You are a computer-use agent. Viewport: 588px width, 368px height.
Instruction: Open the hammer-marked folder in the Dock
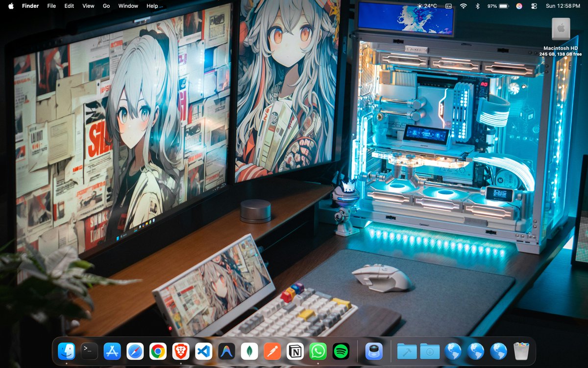pyautogui.click(x=407, y=351)
